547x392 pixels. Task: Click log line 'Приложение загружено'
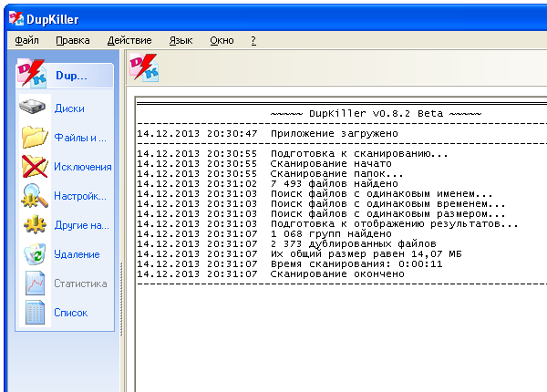[x=335, y=134]
